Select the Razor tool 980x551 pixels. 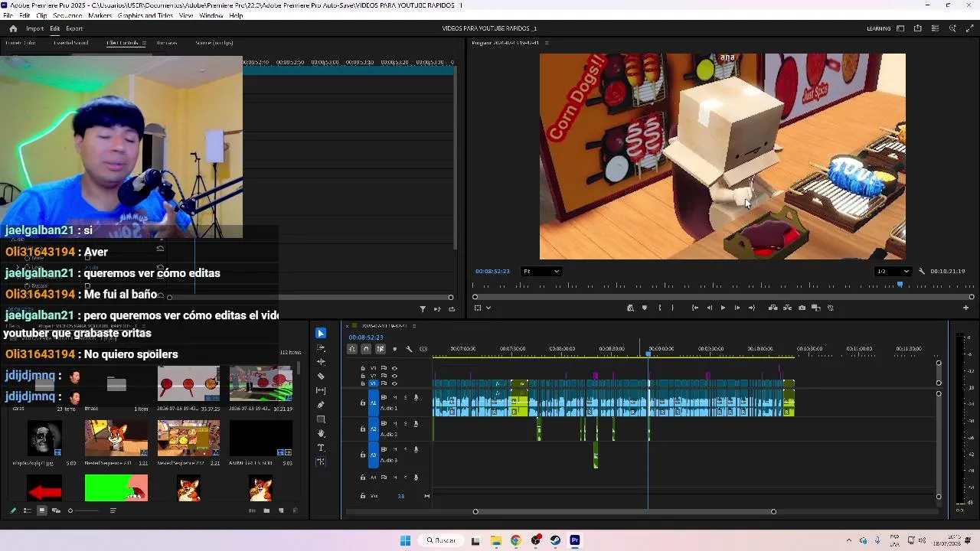click(321, 376)
